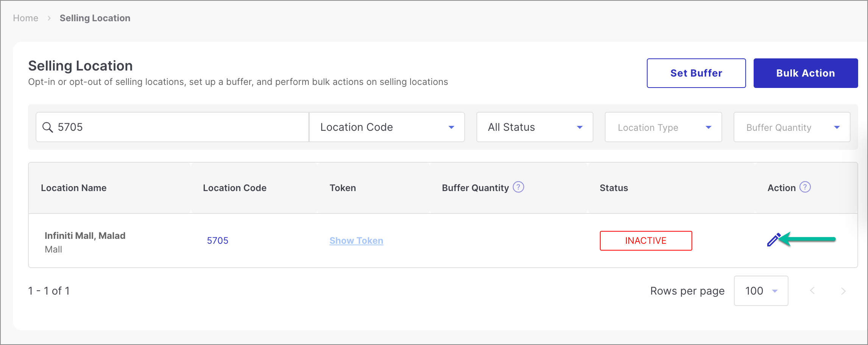Expand the Buffer Quantity filter dropdown
The width and height of the screenshot is (868, 345).
[x=792, y=127]
